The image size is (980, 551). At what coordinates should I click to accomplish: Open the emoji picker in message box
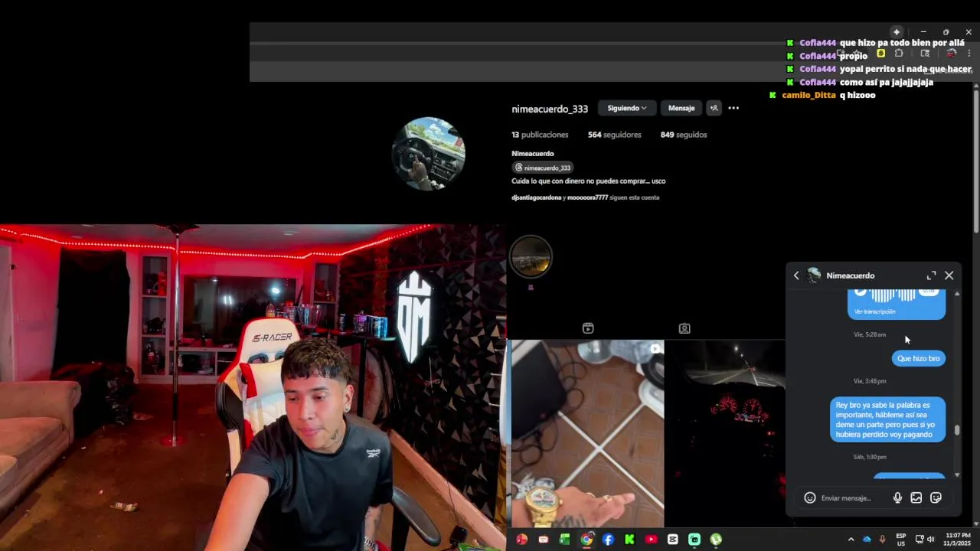[809, 498]
